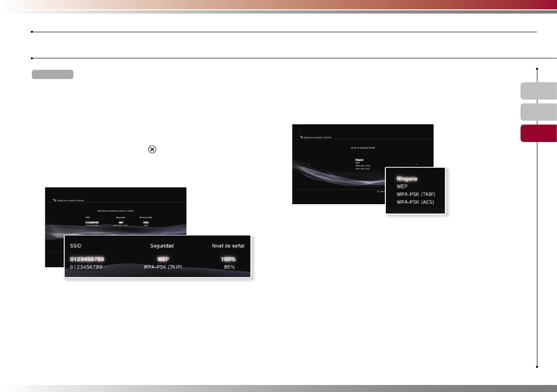
Task: Click the Nivel de señal header in enlarged table
Action: coord(228,245)
